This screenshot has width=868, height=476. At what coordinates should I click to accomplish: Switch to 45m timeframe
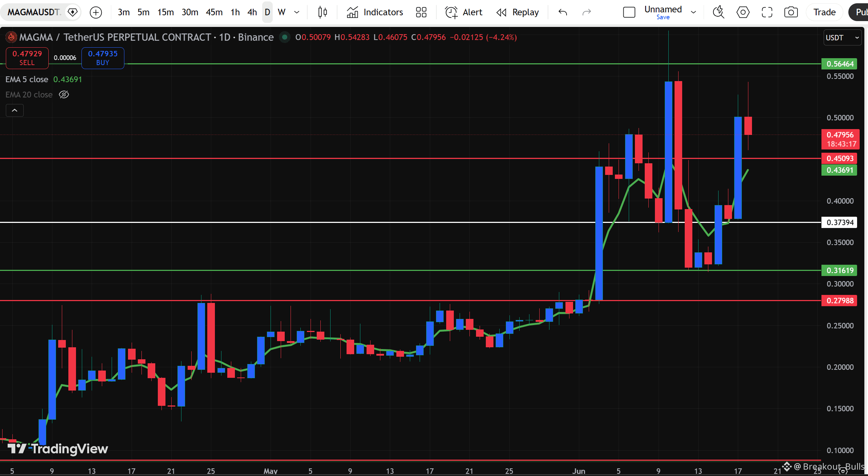pos(214,12)
